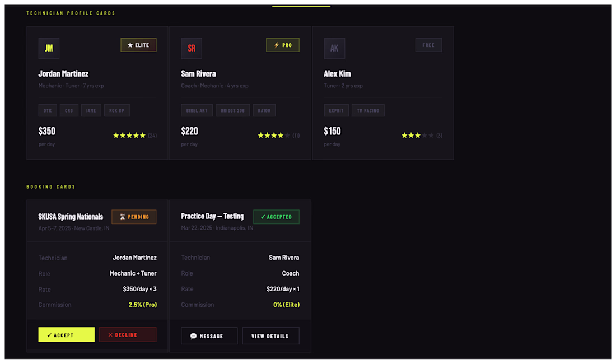The height and width of the screenshot is (364, 616).
Task: Select the Birel Art tag
Action: click(x=197, y=110)
